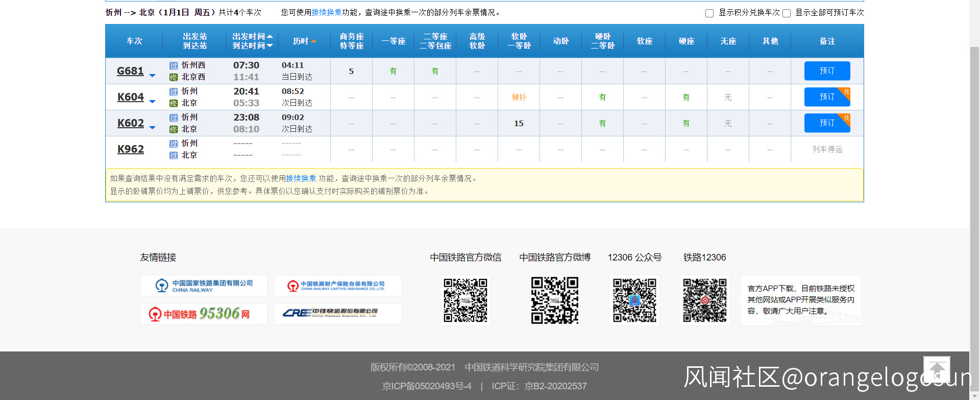Enable 显示全部可预订车次 checkbox
The height and width of the screenshot is (400, 980).
pos(787,13)
